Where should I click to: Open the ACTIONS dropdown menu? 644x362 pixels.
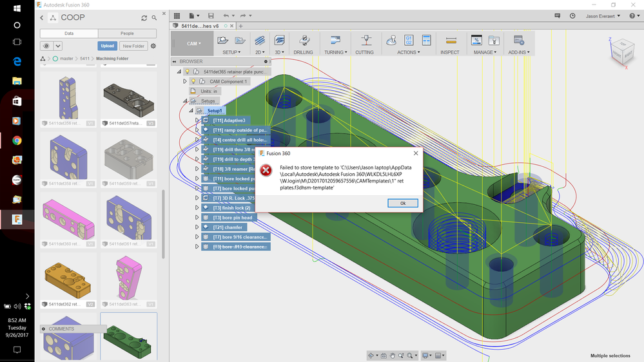[408, 52]
